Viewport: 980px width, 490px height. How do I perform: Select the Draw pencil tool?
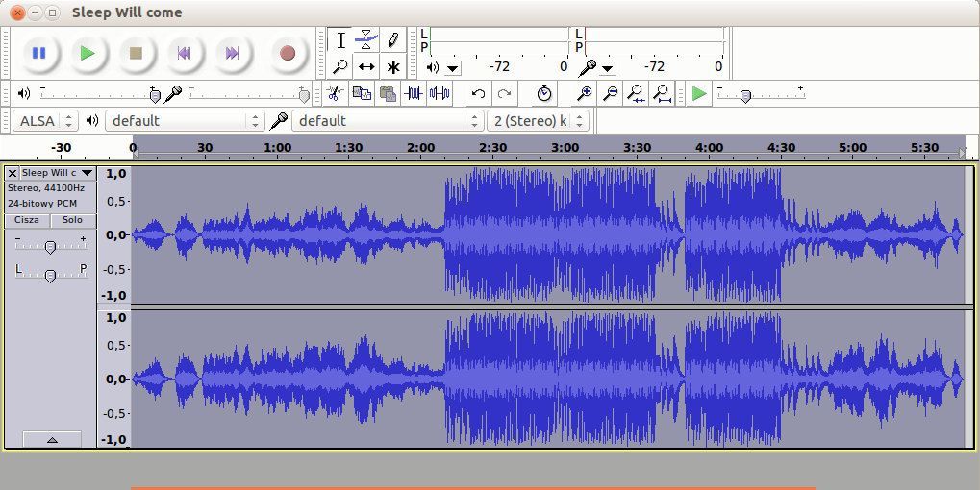click(393, 40)
